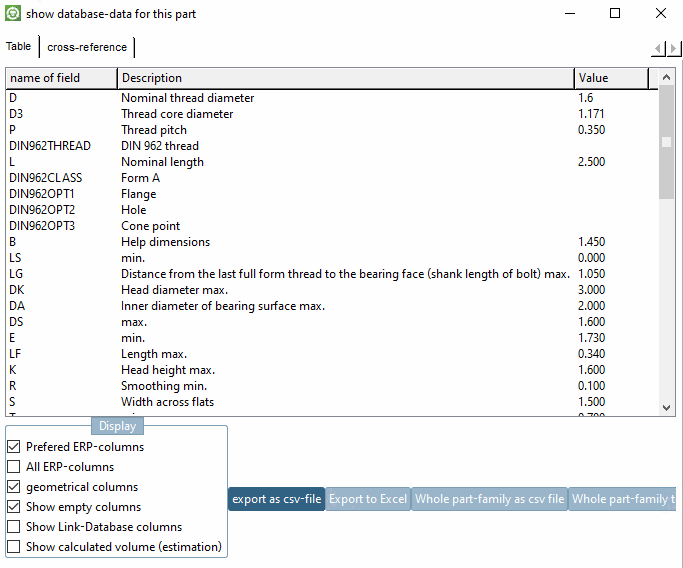
Task: Click Whole part-family as csv file
Action: [x=490, y=499]
